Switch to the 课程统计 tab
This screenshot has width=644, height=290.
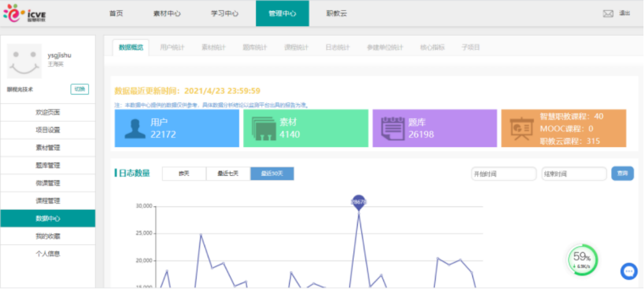click(296, 47)
